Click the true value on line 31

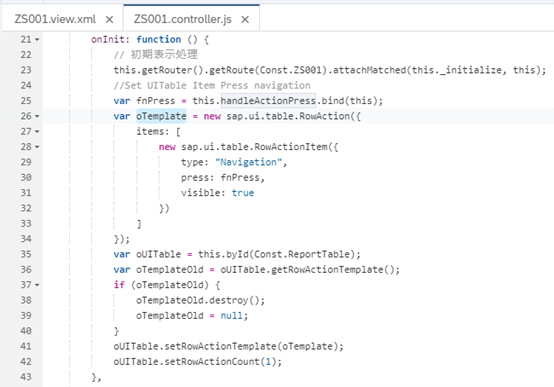click(243, 193)
